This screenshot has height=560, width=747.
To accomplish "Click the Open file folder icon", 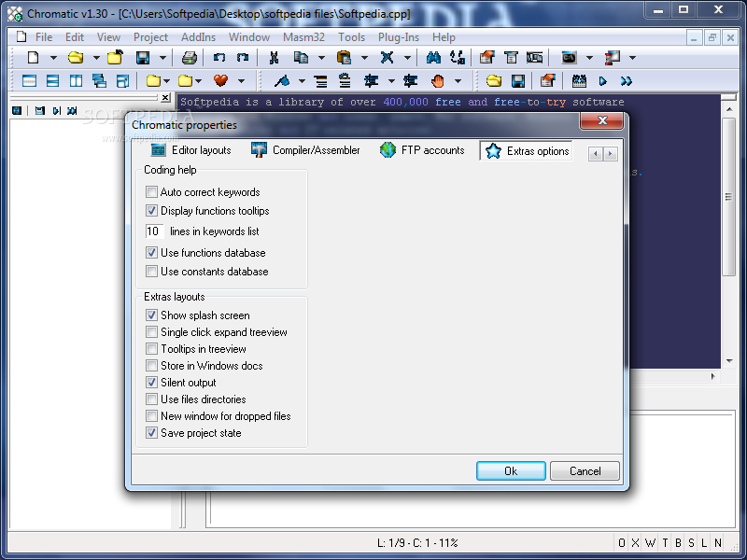I will (x=76, y=58).
